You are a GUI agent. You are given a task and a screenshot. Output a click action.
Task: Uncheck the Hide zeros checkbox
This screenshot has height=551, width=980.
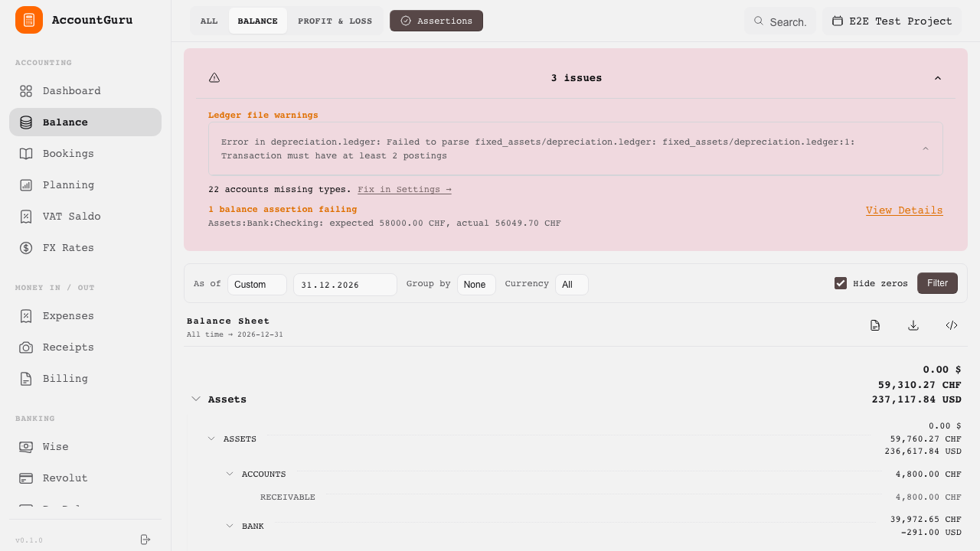pos(841,283)
